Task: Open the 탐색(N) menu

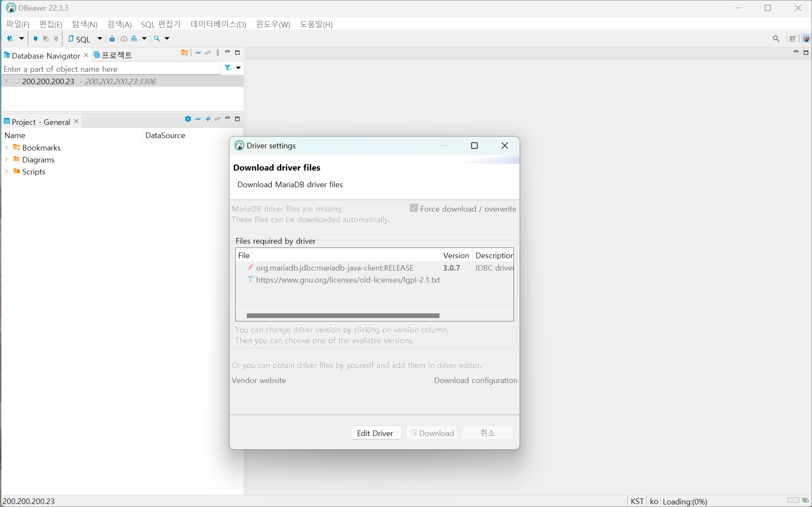Action: point(85,24)
